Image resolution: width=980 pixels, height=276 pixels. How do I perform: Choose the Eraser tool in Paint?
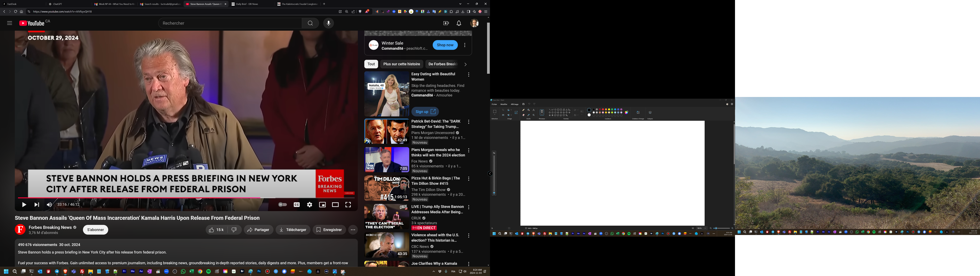tap(523, 115)
